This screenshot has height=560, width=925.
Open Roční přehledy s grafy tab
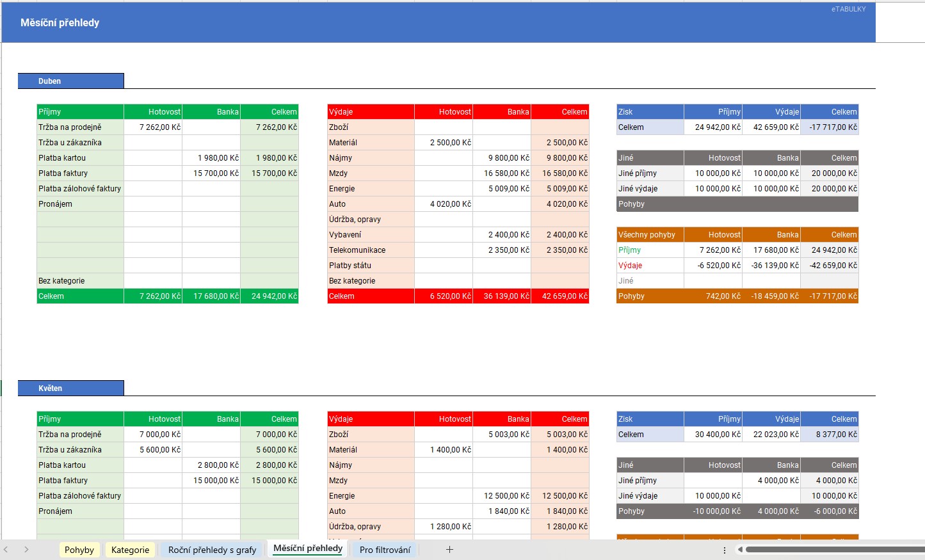pos(212,550)
